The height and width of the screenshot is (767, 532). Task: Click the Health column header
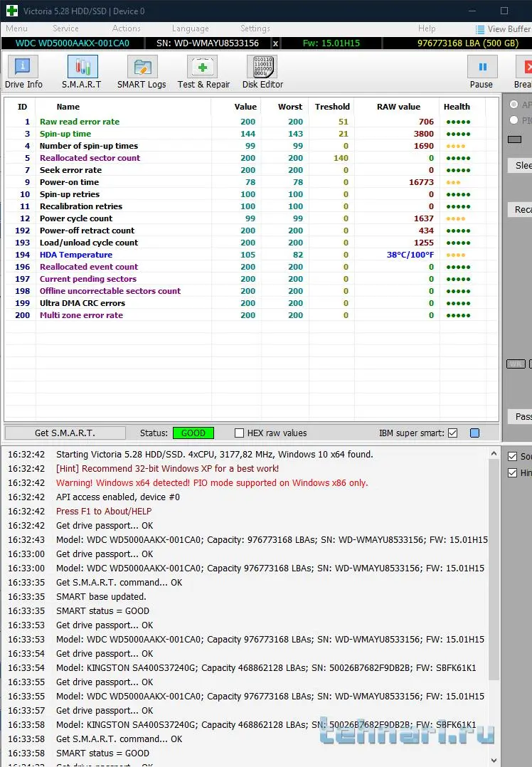click(x=457, y=107)
